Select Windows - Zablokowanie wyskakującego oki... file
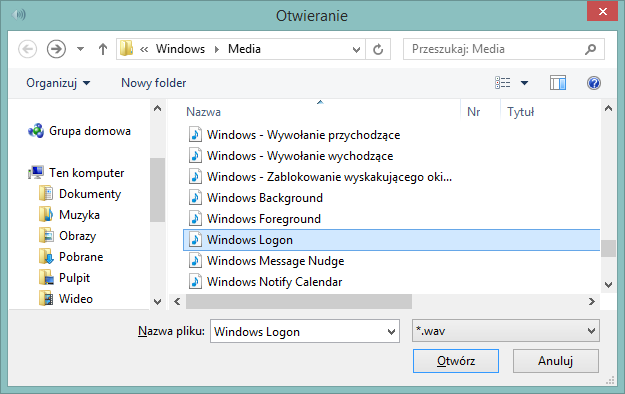The height and width of the screenshot is (394, 625). coord(329,177)
